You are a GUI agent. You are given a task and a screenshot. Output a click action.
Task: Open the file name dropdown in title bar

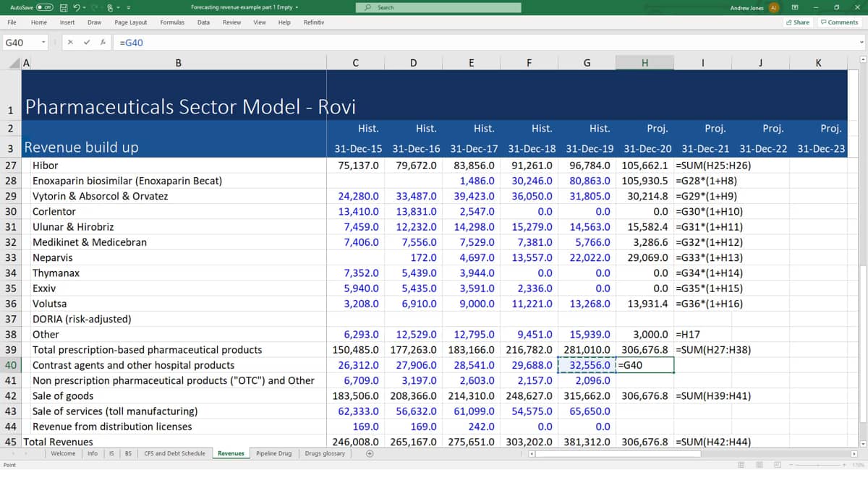(297, 7)
